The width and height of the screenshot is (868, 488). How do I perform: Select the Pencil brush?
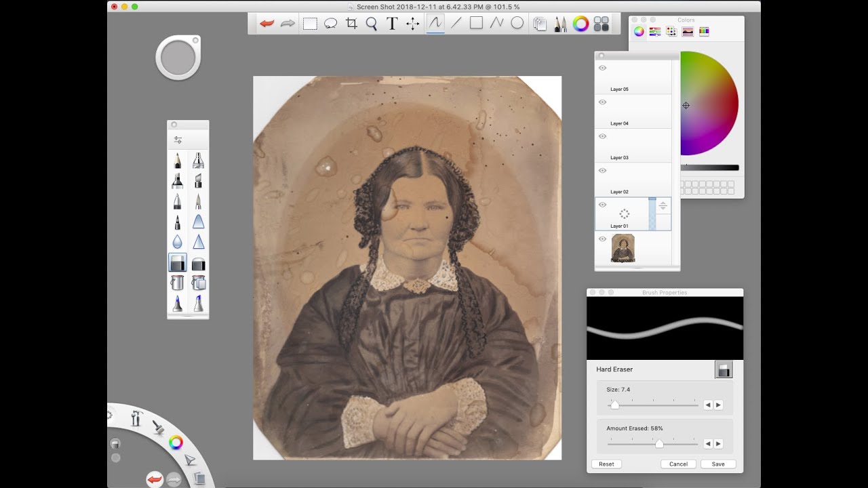[178, 161]
